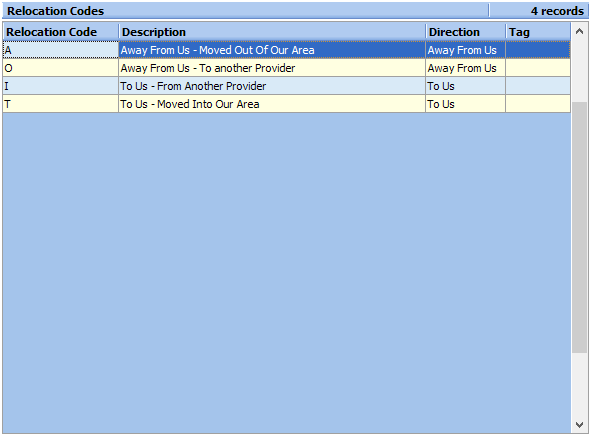Sort by Description column header
Screen dimensions: 591x436
point(272,32)
